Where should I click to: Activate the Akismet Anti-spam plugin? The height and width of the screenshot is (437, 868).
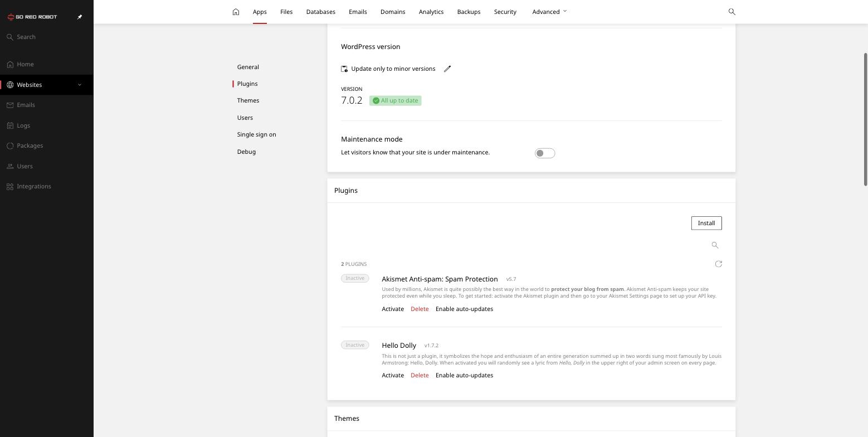[x=393, y=309]
